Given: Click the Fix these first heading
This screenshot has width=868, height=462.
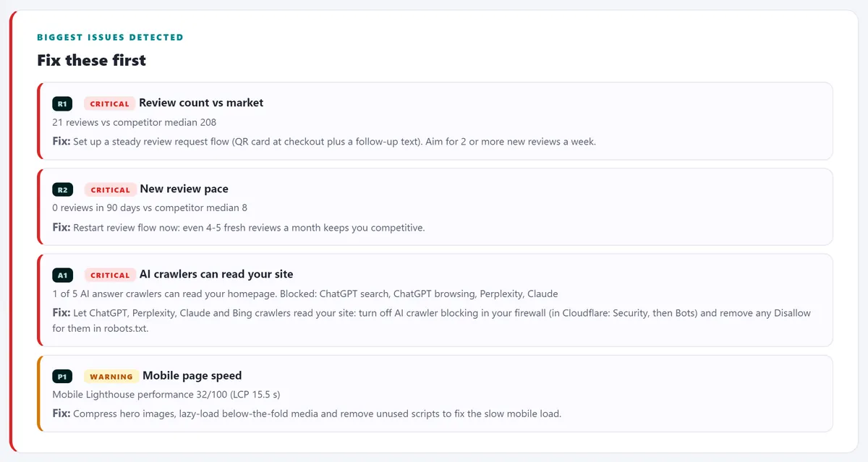Looking at the screenshot, I should click(91, 60).
